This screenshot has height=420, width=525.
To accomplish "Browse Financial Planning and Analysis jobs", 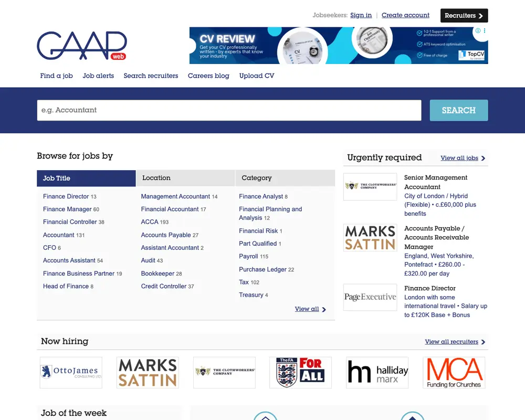I will pyautogui.click(x=270, y=213).
